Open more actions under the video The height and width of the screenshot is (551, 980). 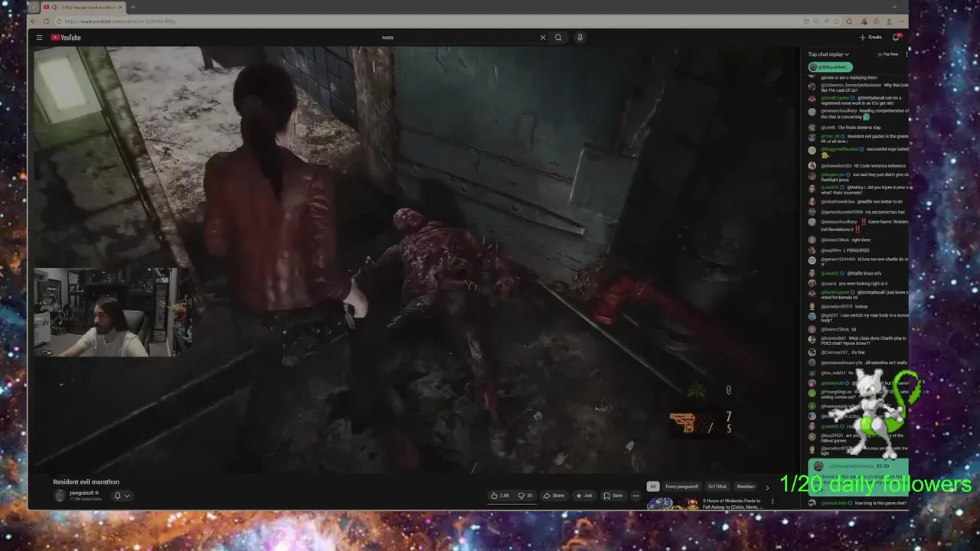[635, 495]
